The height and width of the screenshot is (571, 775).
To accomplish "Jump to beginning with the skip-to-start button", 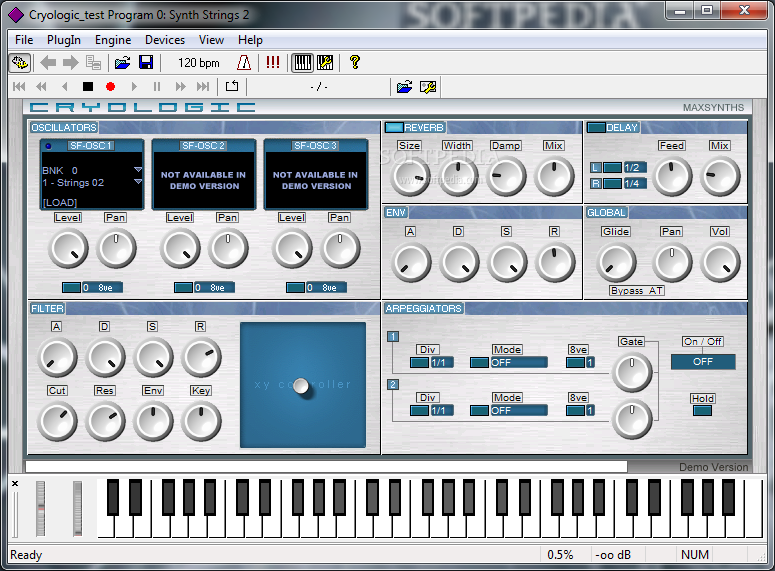I will click(19, 87).
